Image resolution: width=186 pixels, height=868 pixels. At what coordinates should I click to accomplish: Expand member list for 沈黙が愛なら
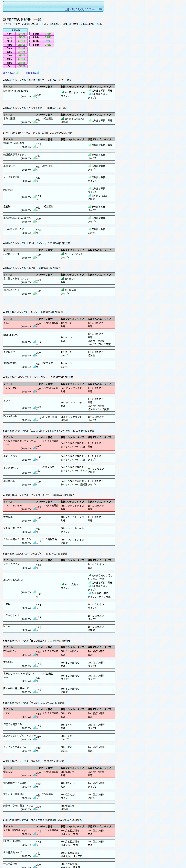37,367
